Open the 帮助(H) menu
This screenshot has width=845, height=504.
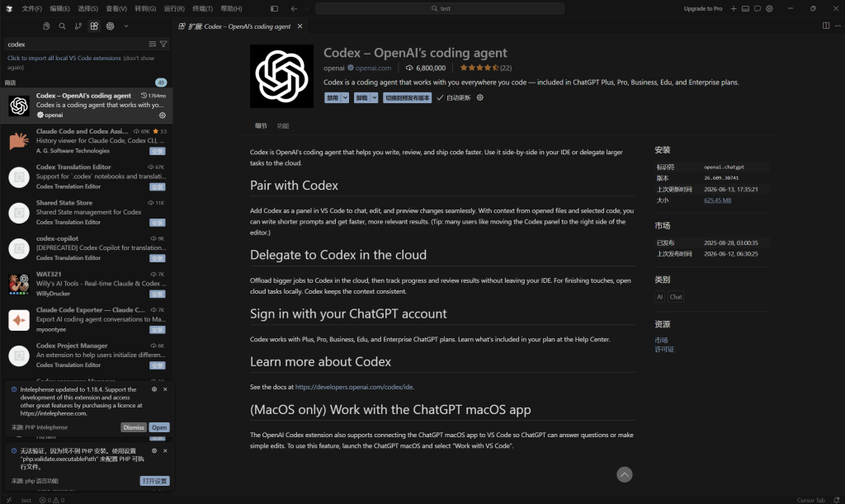231,8
